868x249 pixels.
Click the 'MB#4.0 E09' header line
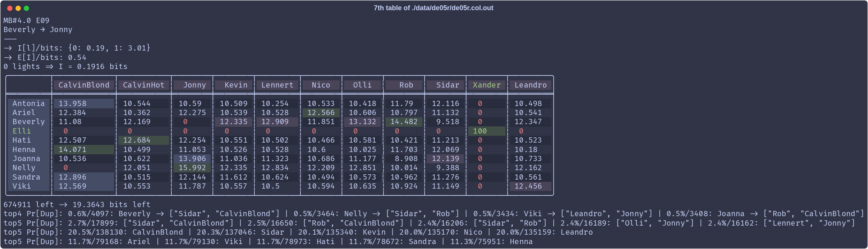point(26,20)
